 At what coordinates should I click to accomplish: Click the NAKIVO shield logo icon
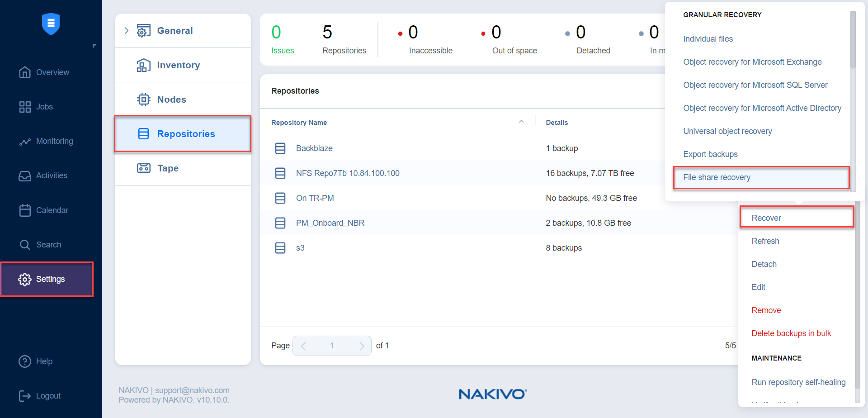[x=51, y=24]
